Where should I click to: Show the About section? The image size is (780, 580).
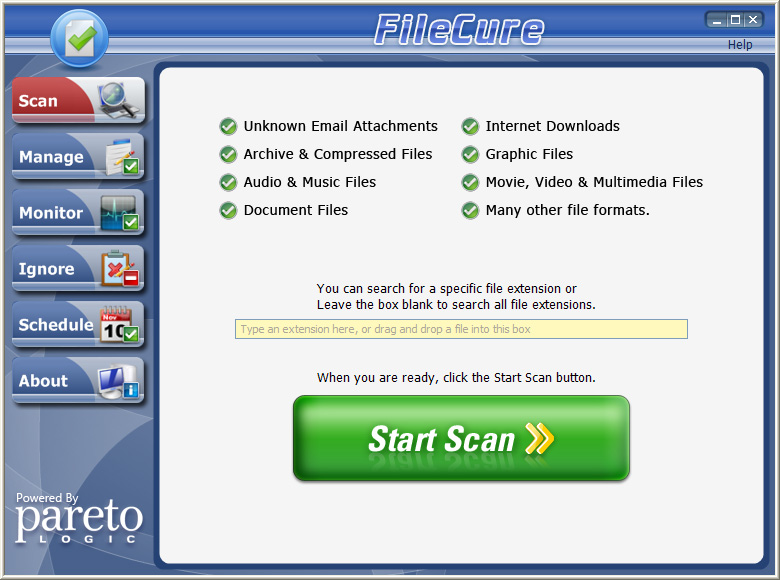coord(78,381)
